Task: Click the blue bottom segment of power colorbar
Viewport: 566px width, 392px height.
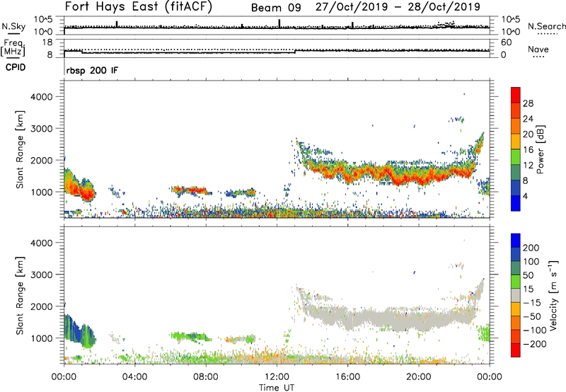Action: tap(516, 203)
